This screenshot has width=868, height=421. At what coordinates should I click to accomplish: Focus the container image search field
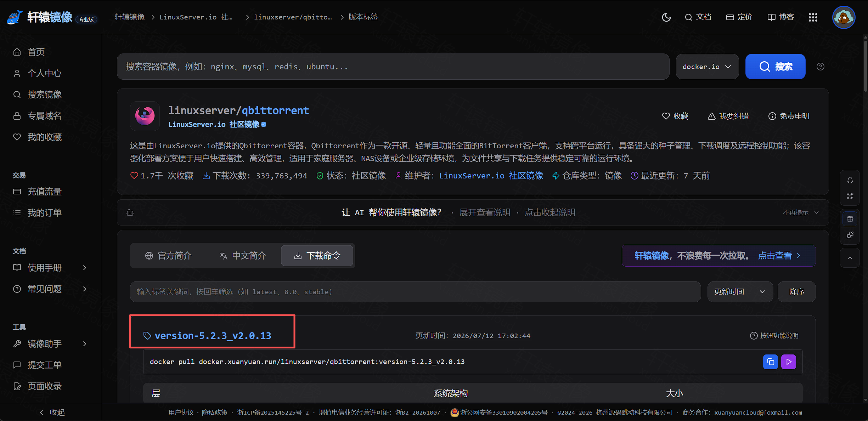pos(393,67)
